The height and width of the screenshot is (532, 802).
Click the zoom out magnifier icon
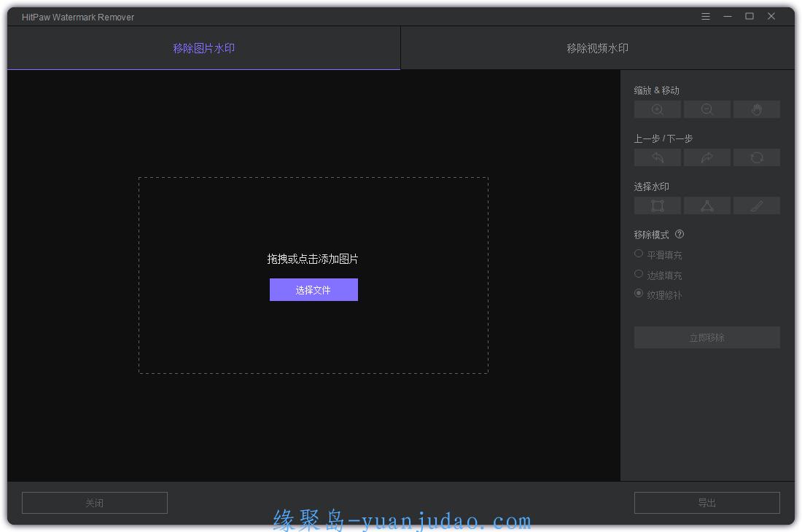[x=707, y=109]
